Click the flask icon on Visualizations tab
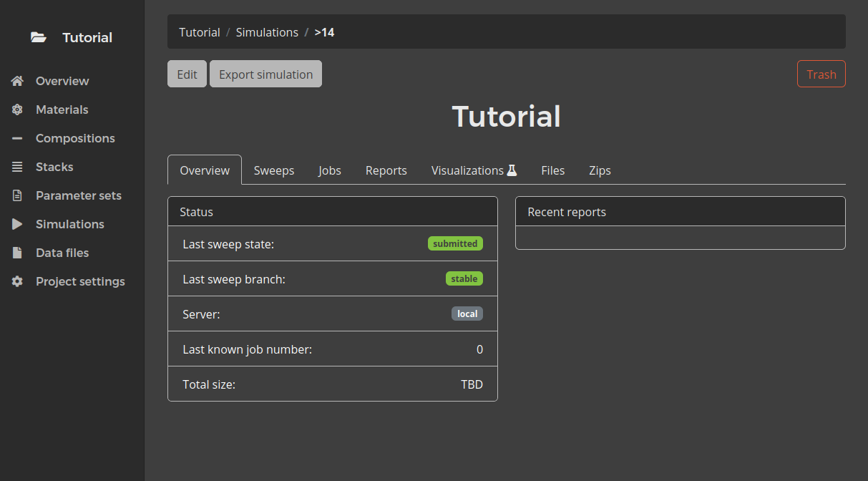This screenshot has width=868, height=481. tap(512, 170)
